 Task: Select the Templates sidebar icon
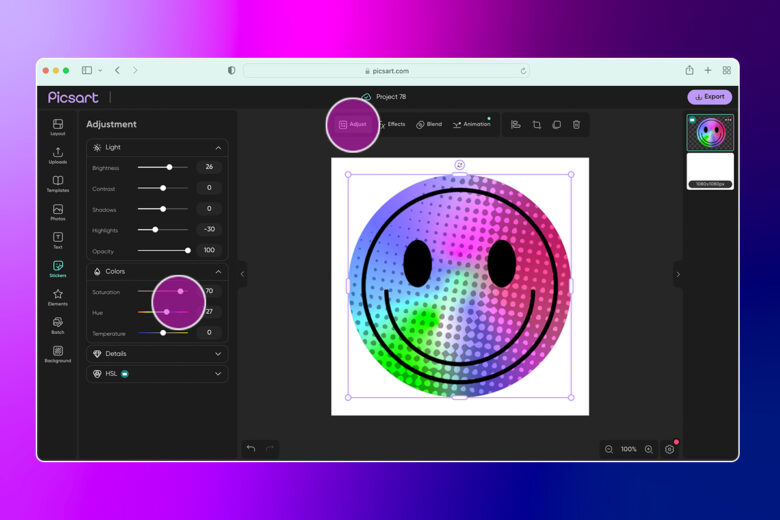pyautogui.click(x=58, y=184)
